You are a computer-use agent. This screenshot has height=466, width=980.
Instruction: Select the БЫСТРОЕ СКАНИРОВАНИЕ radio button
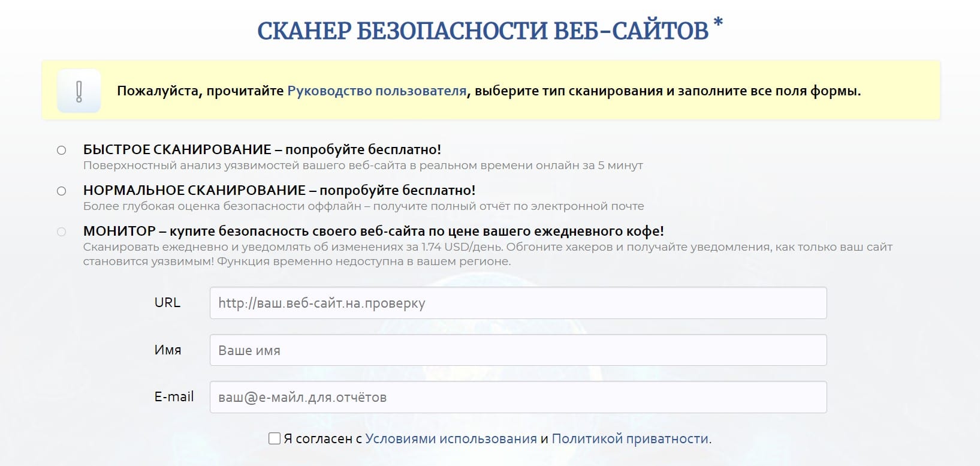(61, 150)
